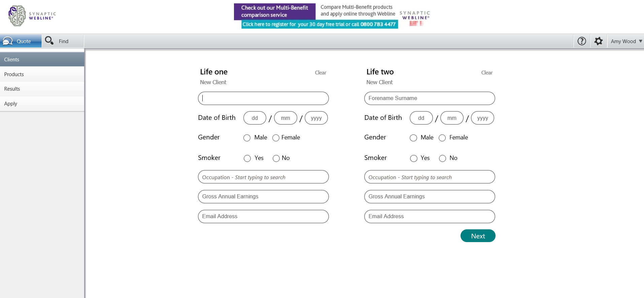Open the settings gear icon
644x298 pixels.
(598, 41)
